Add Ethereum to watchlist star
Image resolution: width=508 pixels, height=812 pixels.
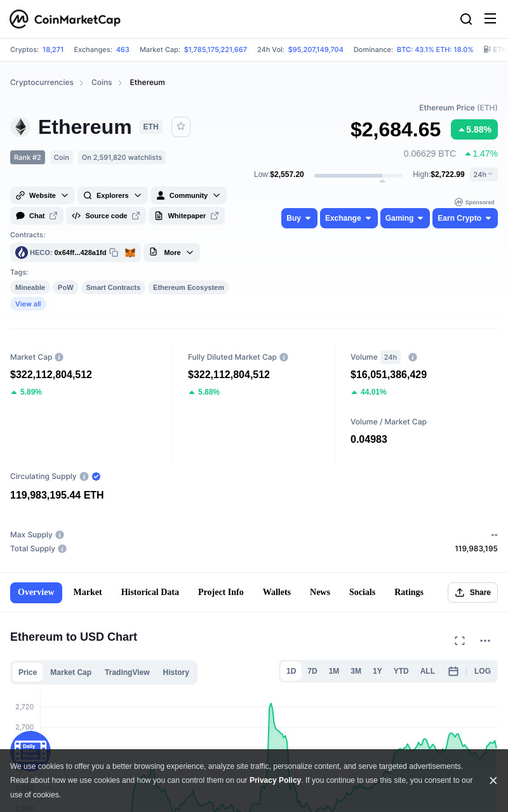(181, 127)
